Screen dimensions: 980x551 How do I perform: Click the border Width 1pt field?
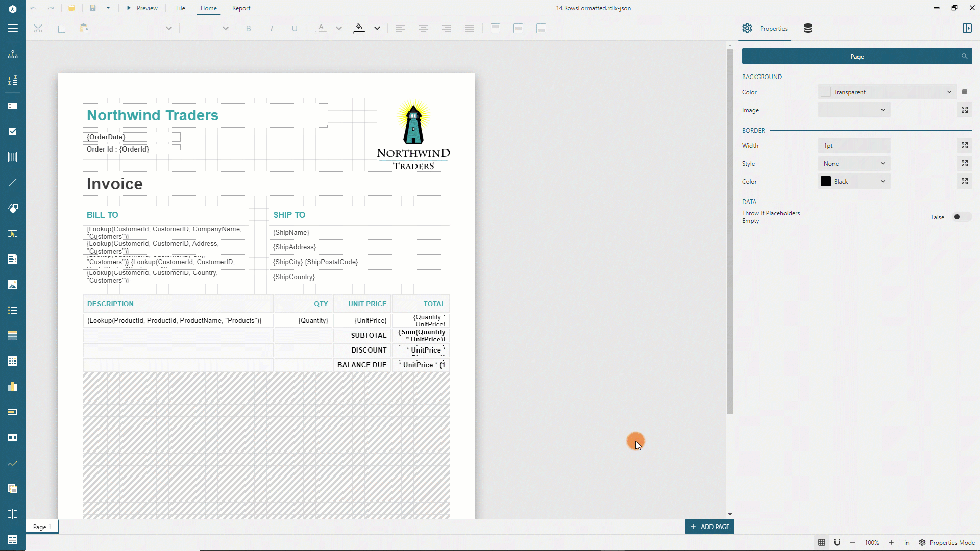[x=854, y=146]
